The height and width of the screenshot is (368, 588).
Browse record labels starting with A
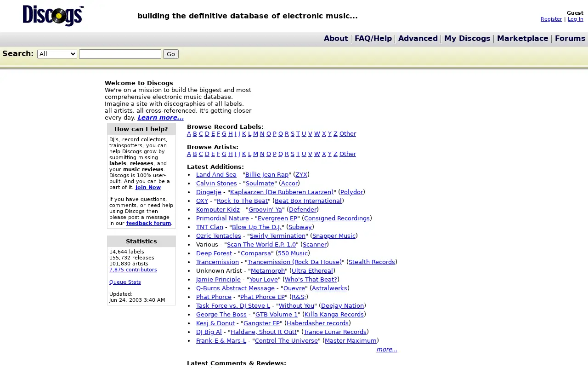point(189,134)
